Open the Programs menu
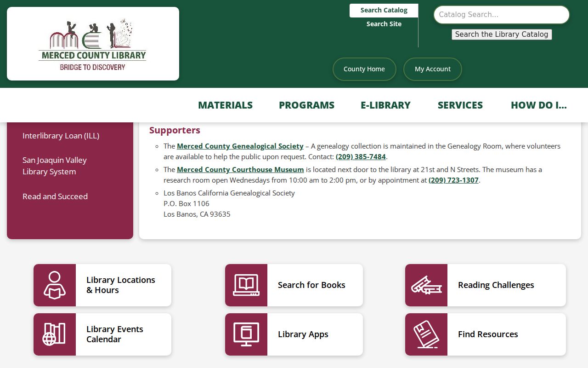Screen dimensions: 588x368 click(x=307, y=105)
